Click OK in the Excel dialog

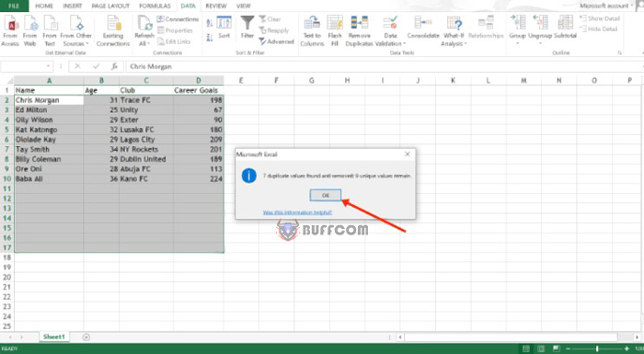pyautogui.click(x=326, y=196)
